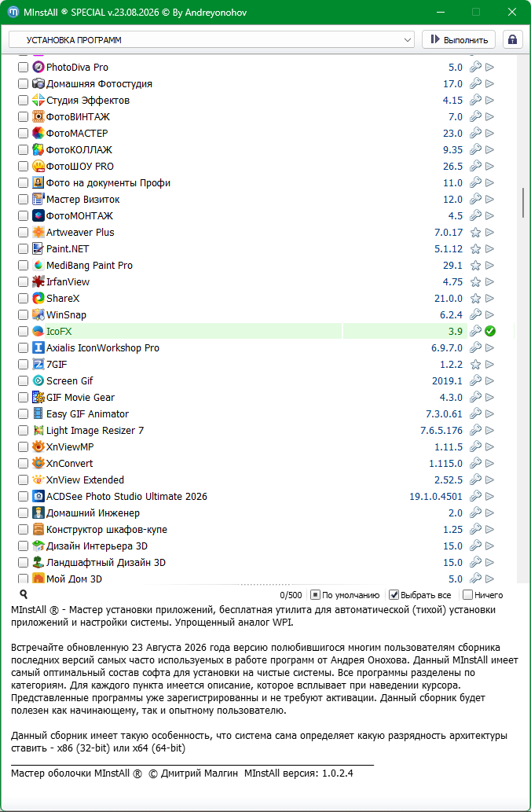Click the ShareX app icon
Viewport: 531px width, 812px height.
point(38,298)
